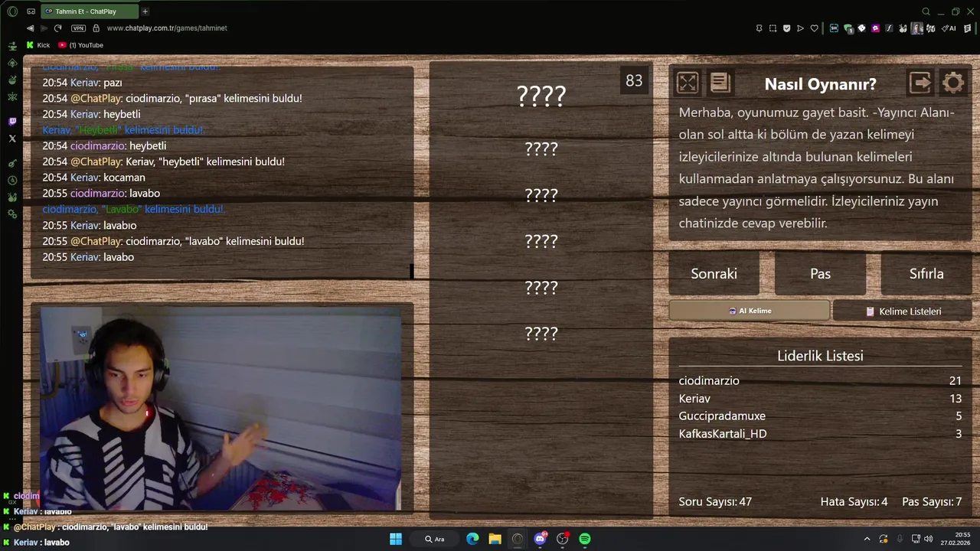Click ciodimarzio in the Liderlik Listesi

(709, 380)
